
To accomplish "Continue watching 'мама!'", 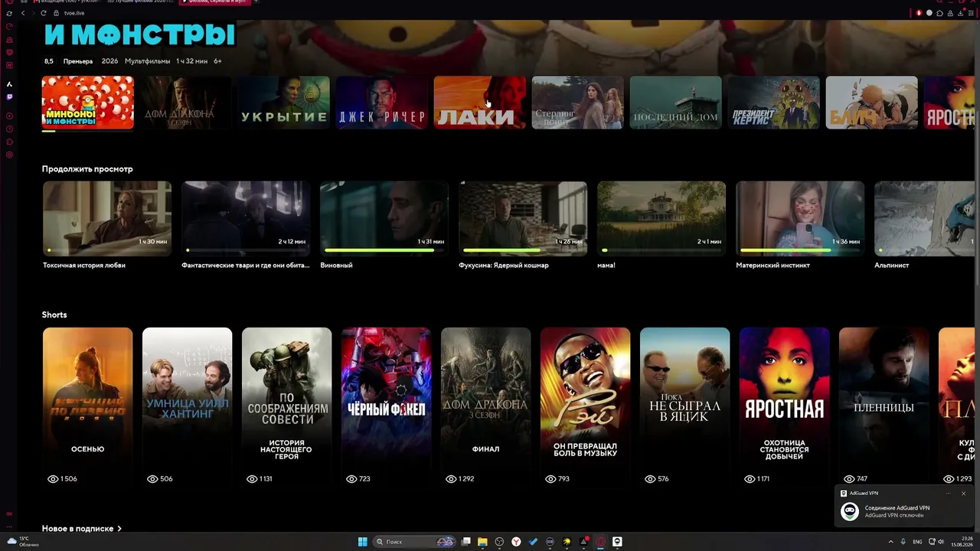I will pyautogui.click(x=661, y=218).
